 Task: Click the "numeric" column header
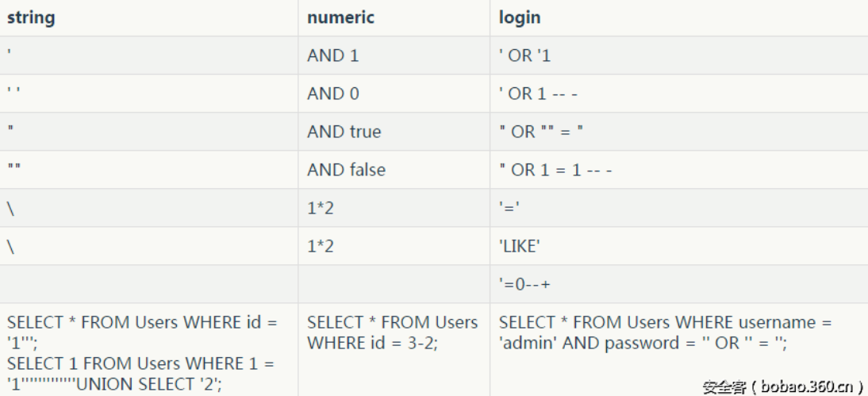click(340, 17)
